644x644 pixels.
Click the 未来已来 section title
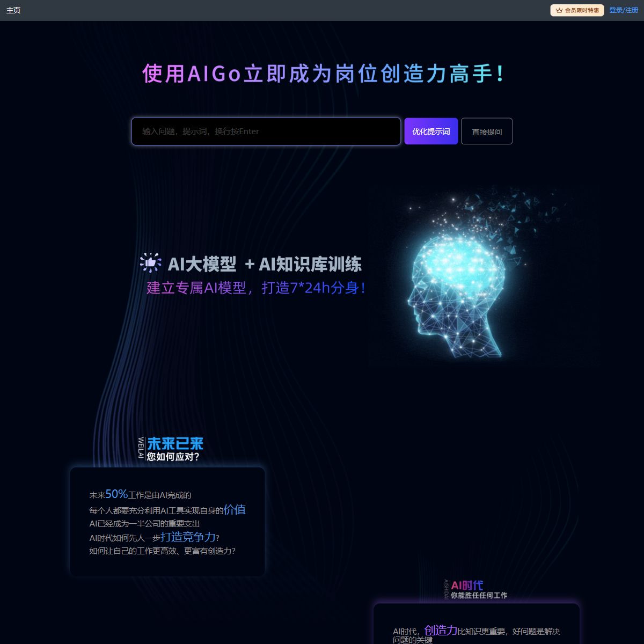[x=175, y=444]
